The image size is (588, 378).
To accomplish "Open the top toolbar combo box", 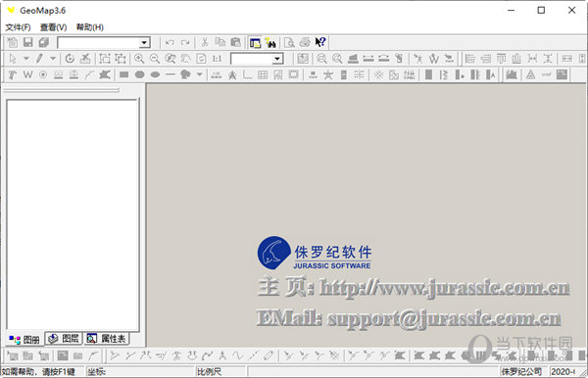I will pyautogui.click(x=104, y=43).
